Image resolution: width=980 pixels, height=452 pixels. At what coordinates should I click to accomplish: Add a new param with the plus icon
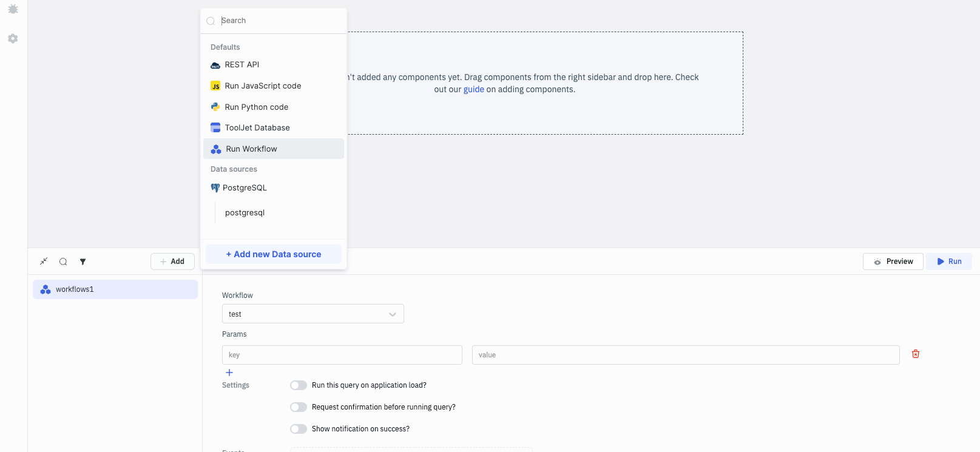point(229,373)
